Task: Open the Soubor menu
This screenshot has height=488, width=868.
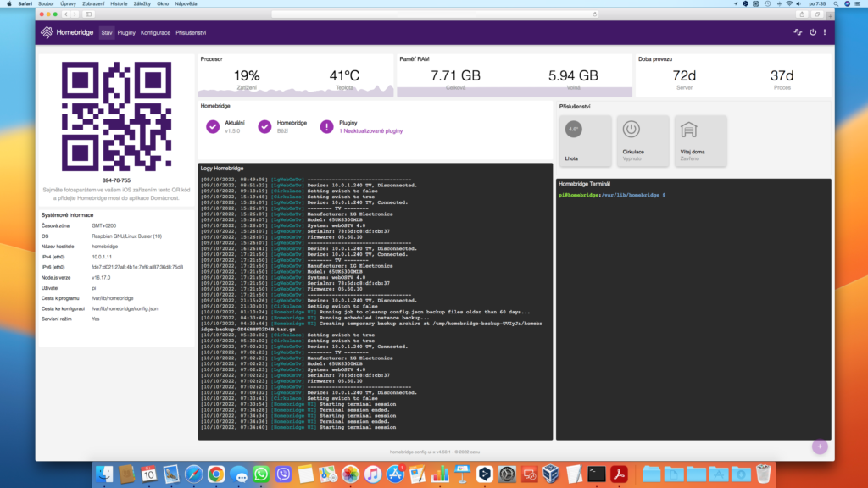Action: pos(46,4)
